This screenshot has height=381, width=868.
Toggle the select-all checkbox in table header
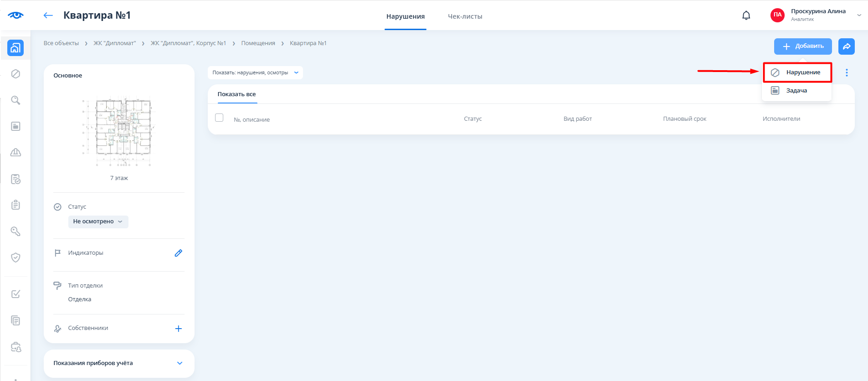click(x=219, y=118)
